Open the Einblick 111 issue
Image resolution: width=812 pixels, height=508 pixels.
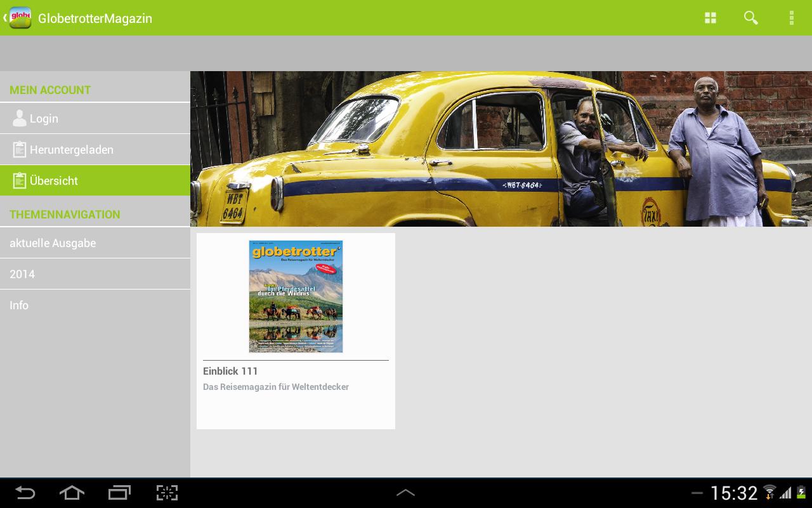tap(230, 371)
